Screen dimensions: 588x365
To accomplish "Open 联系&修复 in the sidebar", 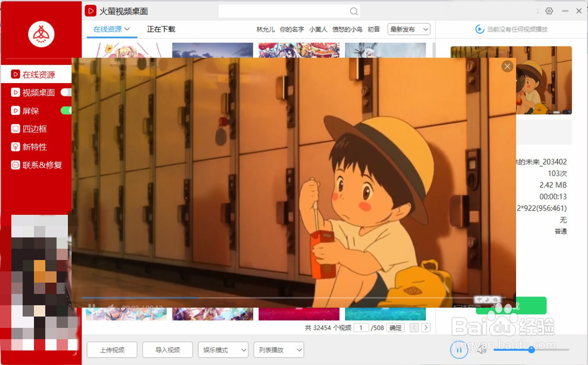I will (x=37, y=165).
